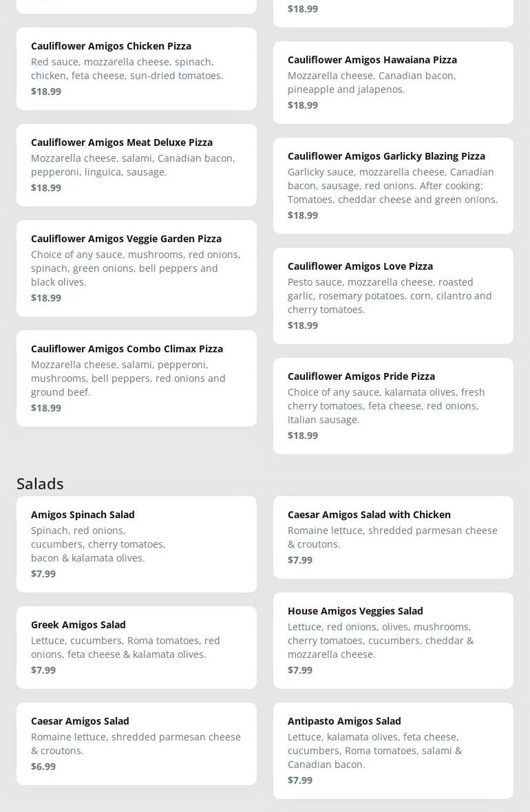The width and height of the screenshot is (530, 812).
Task: Select Caesar Amigos Salad with Chicken
Action: coord(393,537)
